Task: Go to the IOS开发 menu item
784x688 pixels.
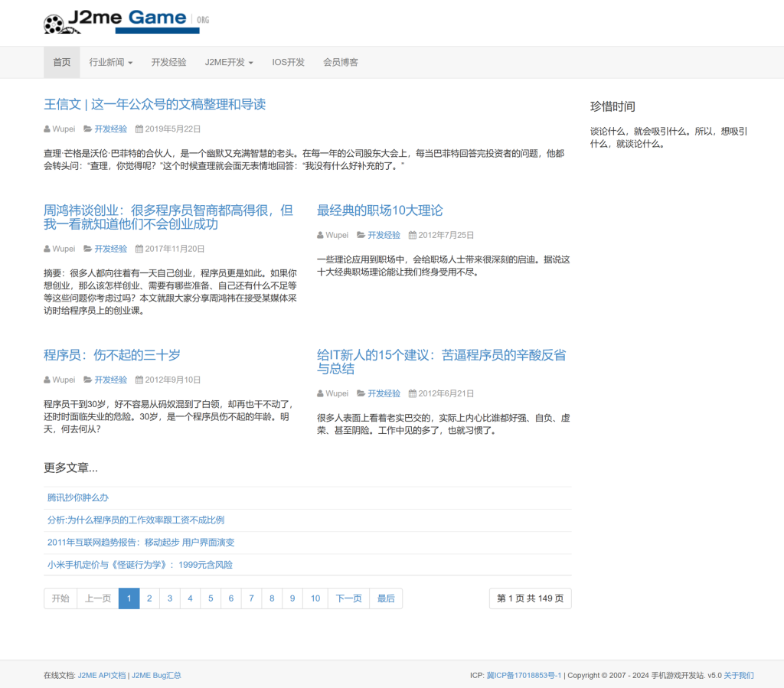Action: [288, 62]
